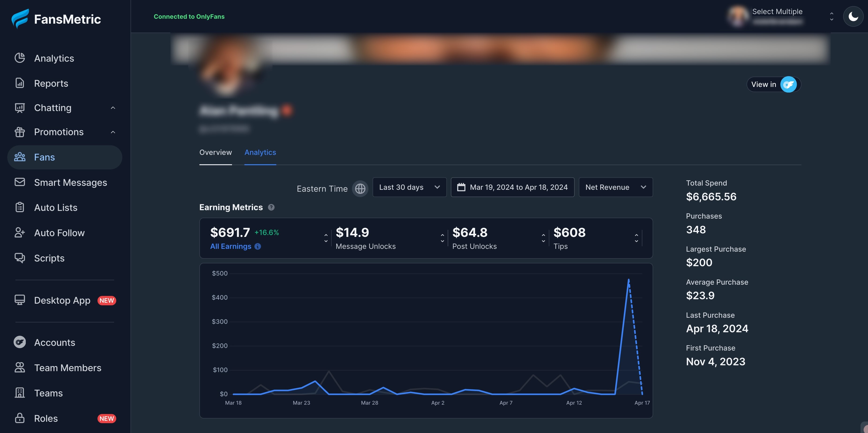Click the Connected to OnlyFans status
Viewport: 868px width, 433px height.
click(189, 16)
